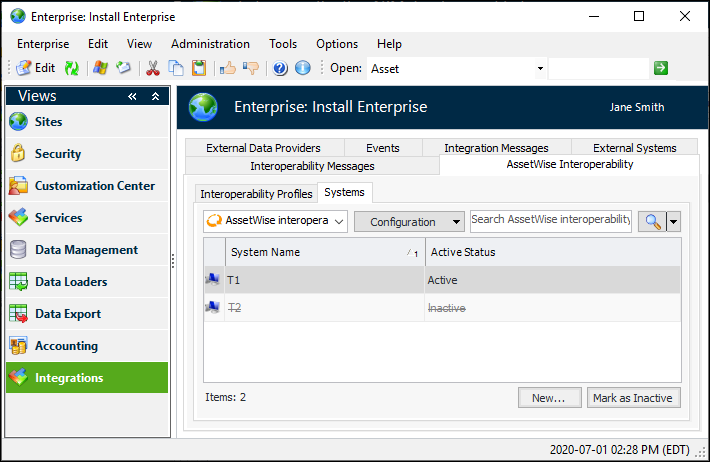Collapse the Views panel sections

point(155,97)
